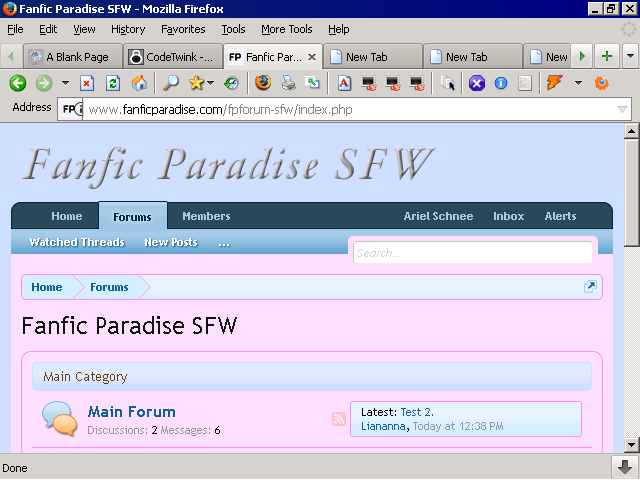Open the Inbox link
Screen dimensions: 640x480
[x=508, y=216]
